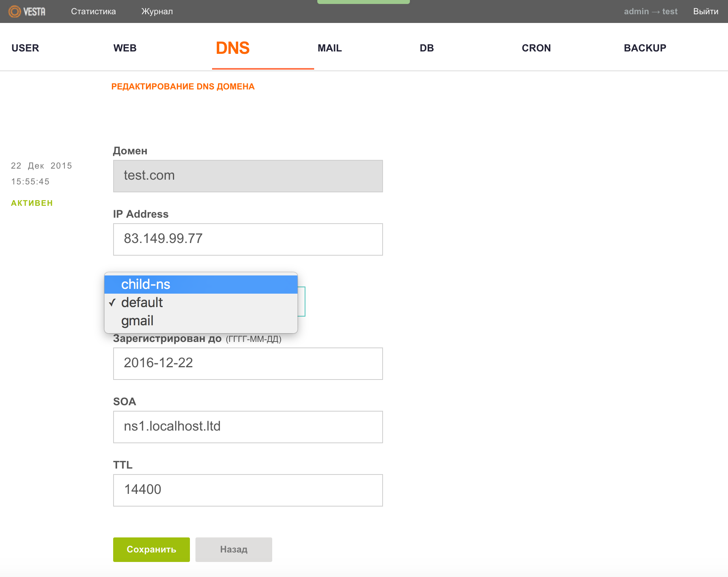Select child-ns template option
This screenshot has width=728, height=577.
coord(201,284)
